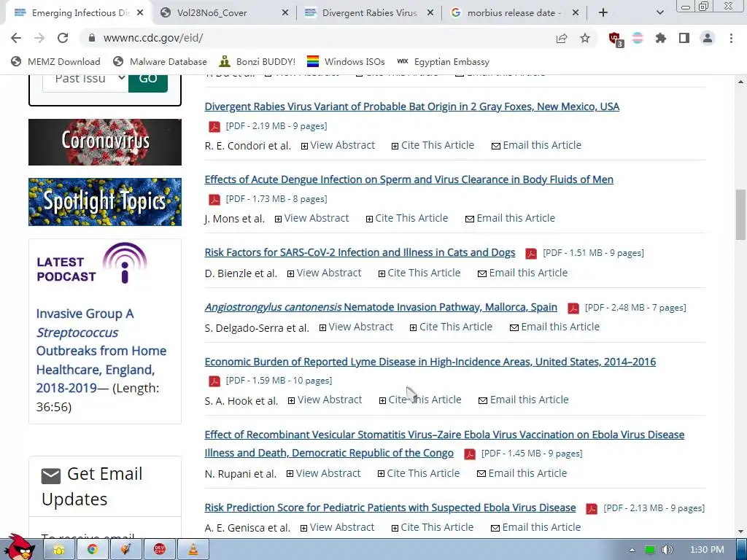Viewport: 747px width, 560px height.
Task: Open PDF icon for Lyme Disease Economic Burden article
Action: tap(214, 381)
